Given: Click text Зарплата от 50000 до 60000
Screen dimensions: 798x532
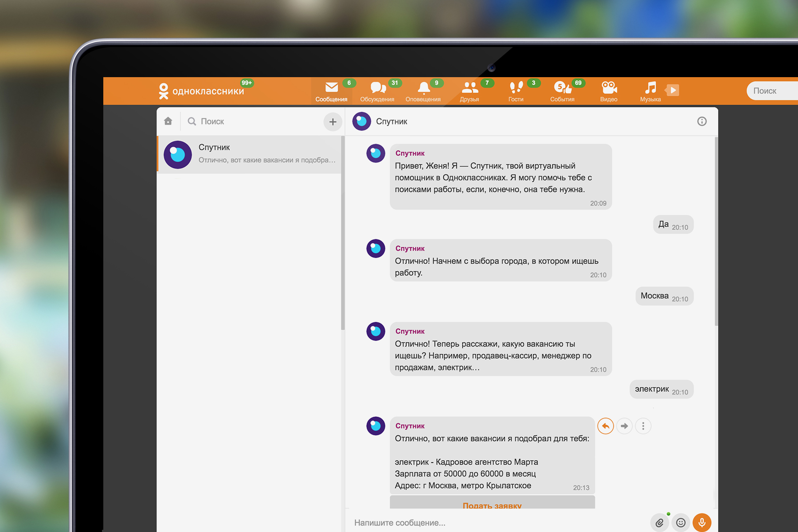Looking at the screenshot, I should coord(450,474).
